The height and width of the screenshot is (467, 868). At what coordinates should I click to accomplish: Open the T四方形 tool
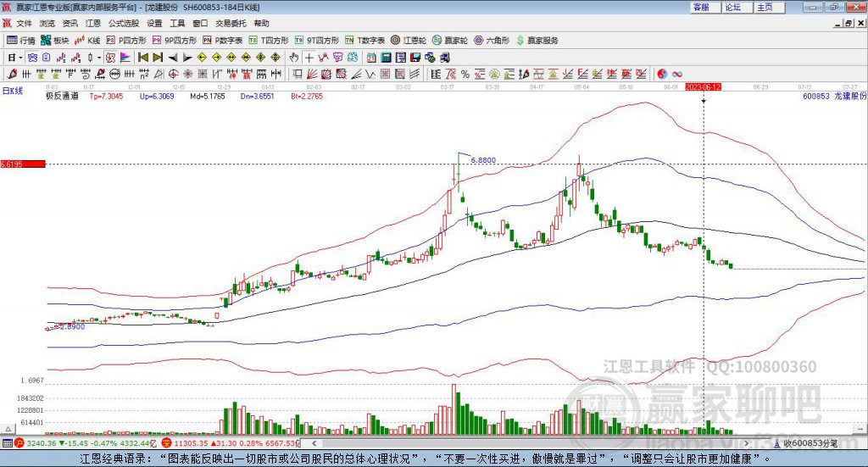(269, 41)
